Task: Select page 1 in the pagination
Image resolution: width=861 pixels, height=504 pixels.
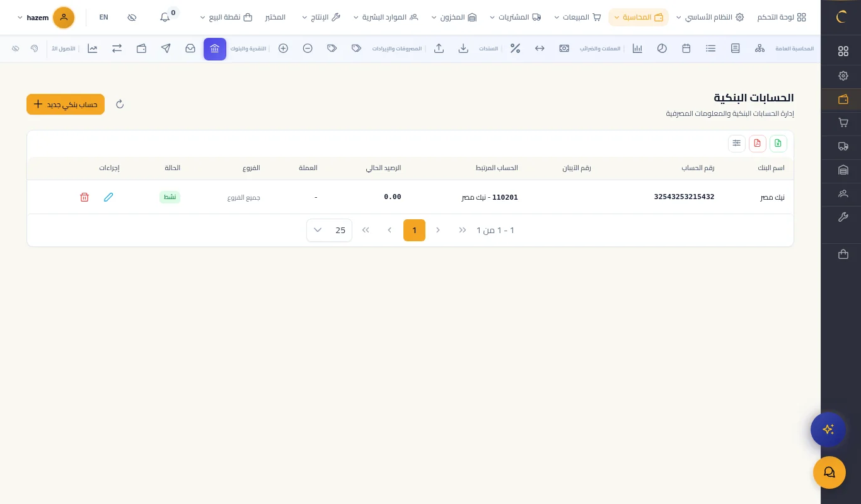Action: [x=414, y=230]
